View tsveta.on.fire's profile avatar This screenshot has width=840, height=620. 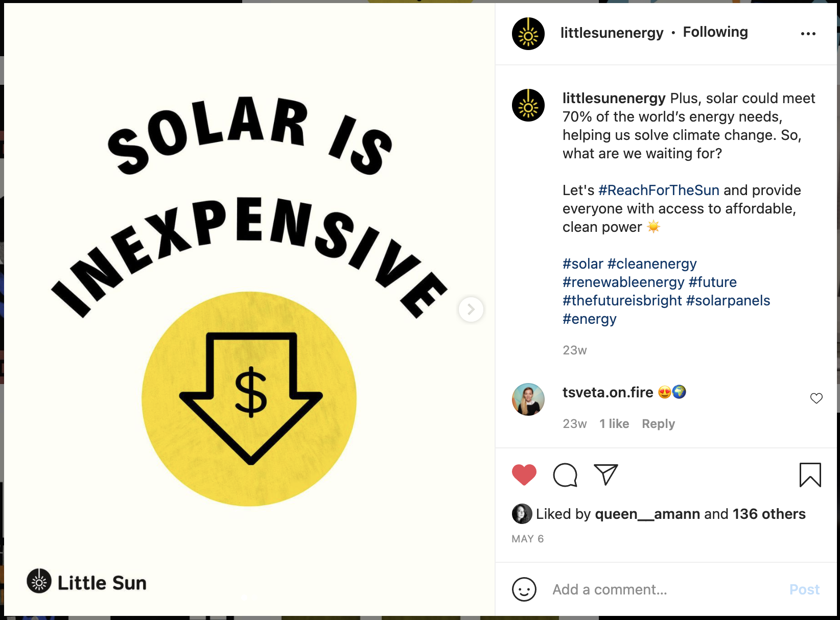click(x=528, y=399)
